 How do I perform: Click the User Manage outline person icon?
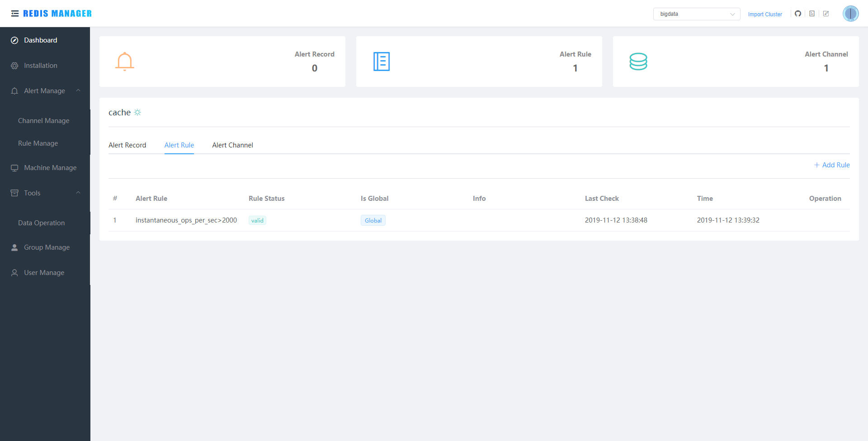click(x=14, y=273)
